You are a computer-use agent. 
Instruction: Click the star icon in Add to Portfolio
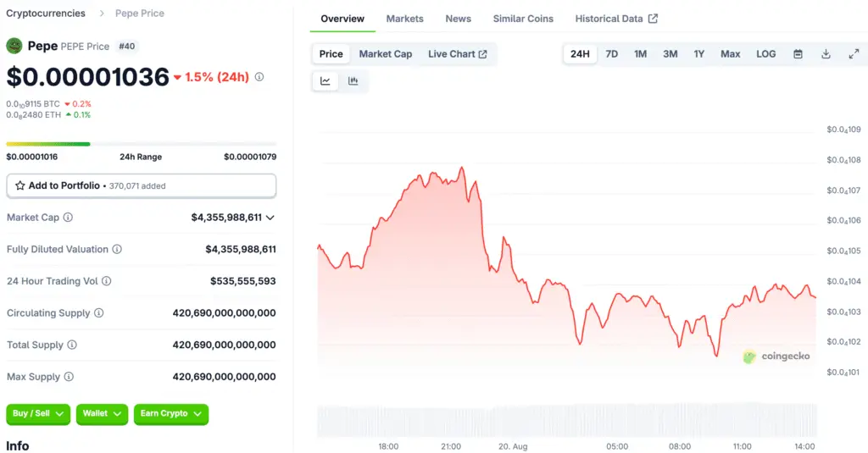coord(20,185)
